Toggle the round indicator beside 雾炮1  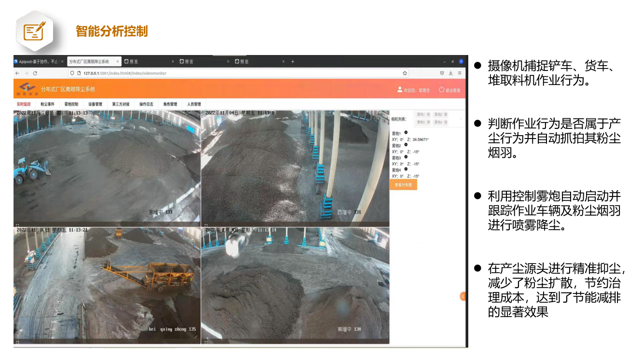(406, 132)
